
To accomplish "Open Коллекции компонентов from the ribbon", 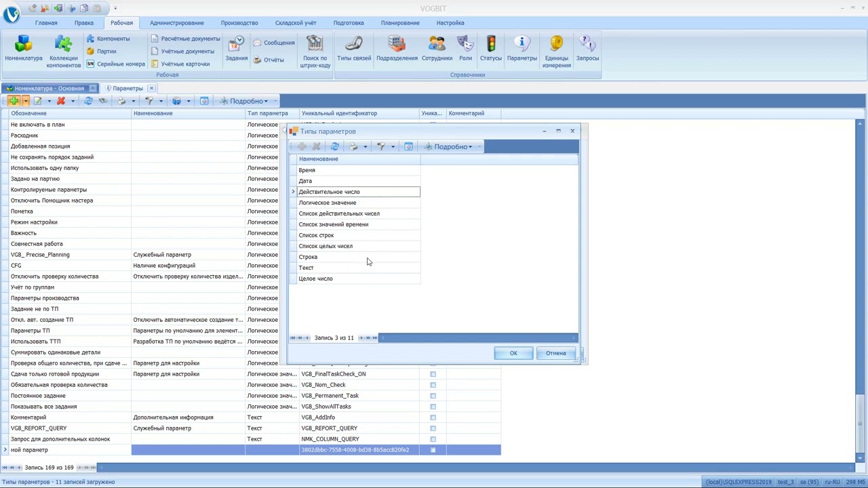I will click(64, 52).
